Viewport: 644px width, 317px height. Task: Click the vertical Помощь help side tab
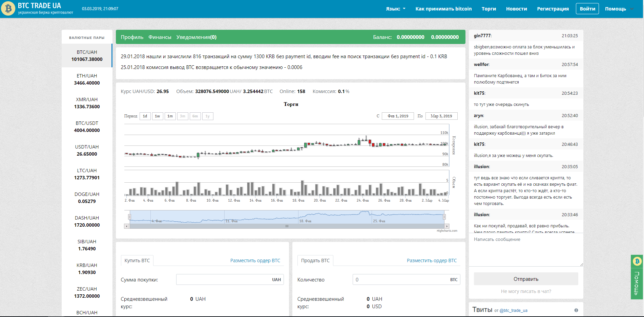tap(637, 284)
